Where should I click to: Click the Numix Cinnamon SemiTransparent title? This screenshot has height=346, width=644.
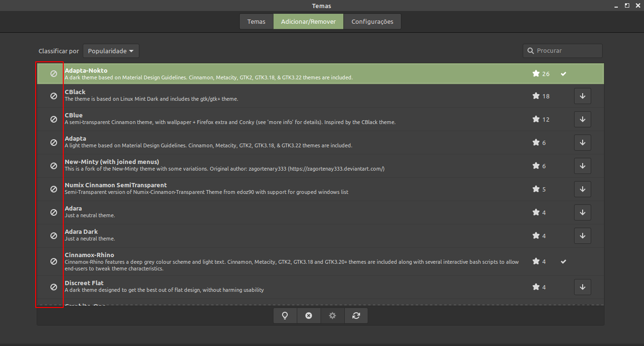click(116, 185)
